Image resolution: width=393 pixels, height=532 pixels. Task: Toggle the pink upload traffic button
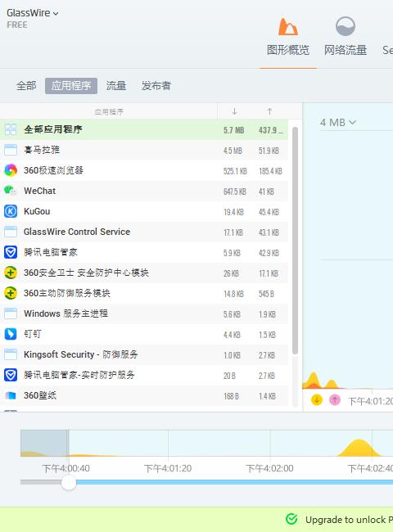[x=335, y=399]
